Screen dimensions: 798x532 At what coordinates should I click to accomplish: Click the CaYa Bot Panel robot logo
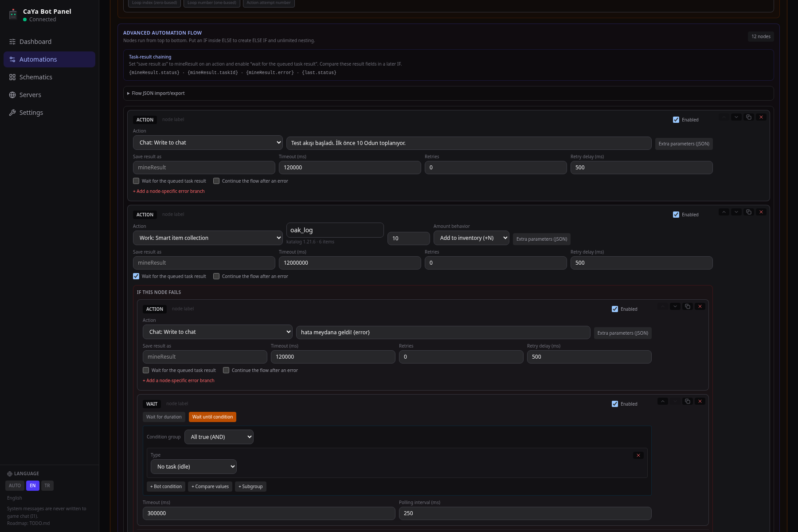[x=13, y=15]
